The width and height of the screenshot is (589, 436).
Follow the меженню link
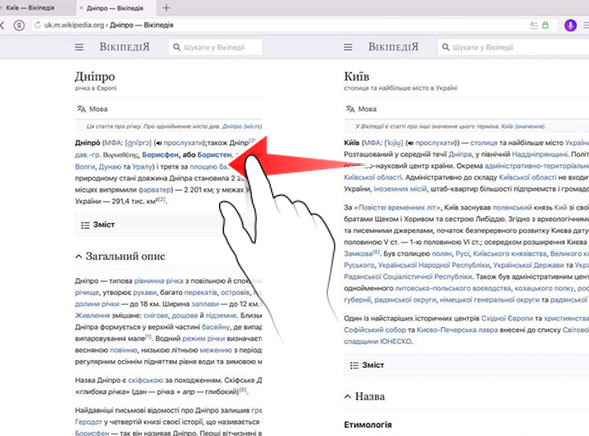coord(216,350)
